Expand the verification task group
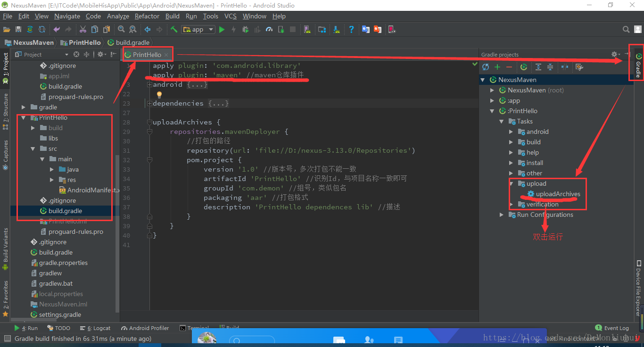 point(511,205)
